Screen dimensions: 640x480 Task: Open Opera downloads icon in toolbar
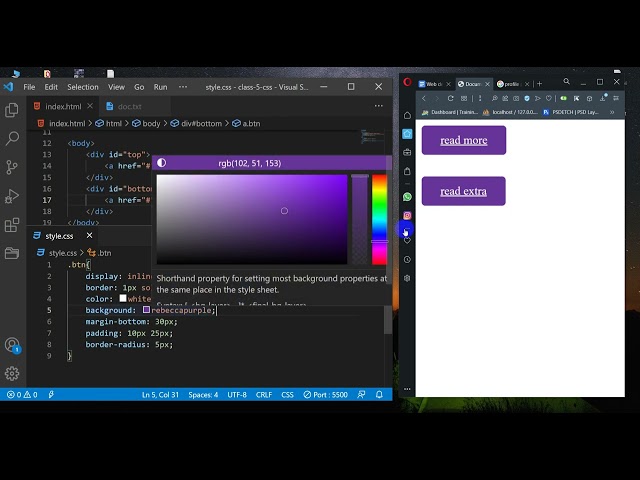pos(603,98)
